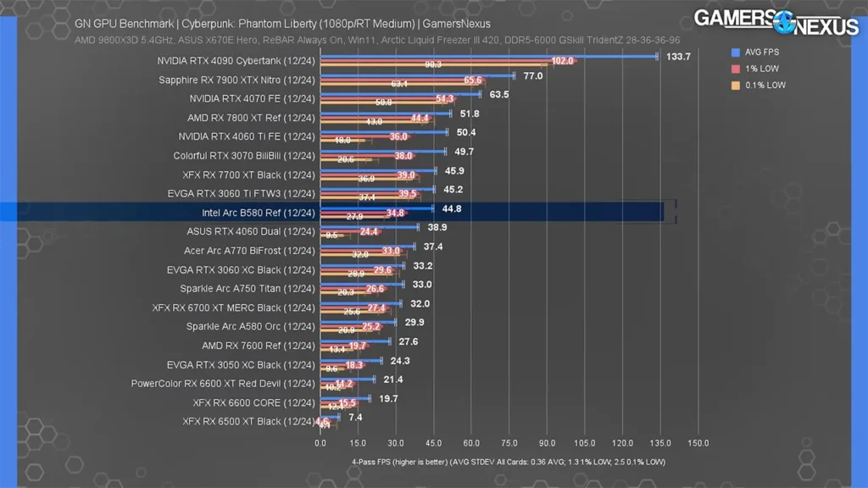Click the RX 6500 XT average value '7.4'

[x=355, y=417]
